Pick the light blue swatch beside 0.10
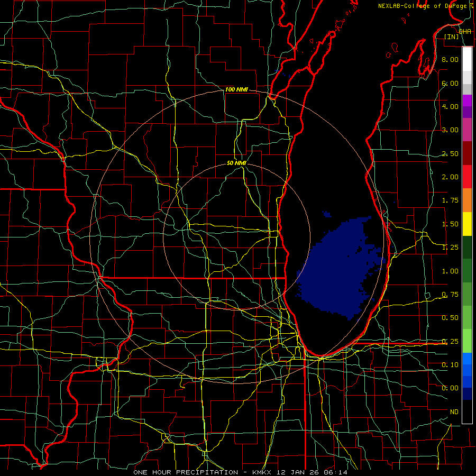This screenshot has height=476, width=476. (467, 359)
